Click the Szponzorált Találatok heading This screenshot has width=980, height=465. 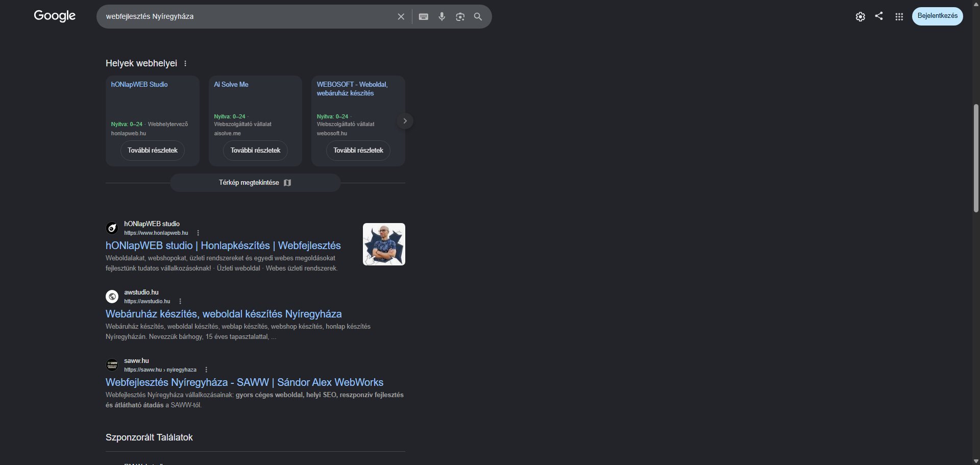[x=149, y=437]
